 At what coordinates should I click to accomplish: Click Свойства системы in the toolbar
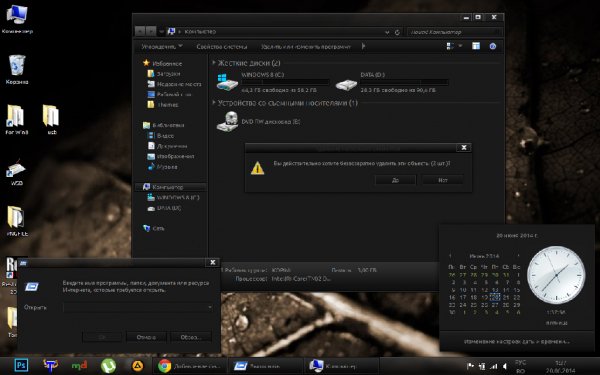click(x=222, y=46)
